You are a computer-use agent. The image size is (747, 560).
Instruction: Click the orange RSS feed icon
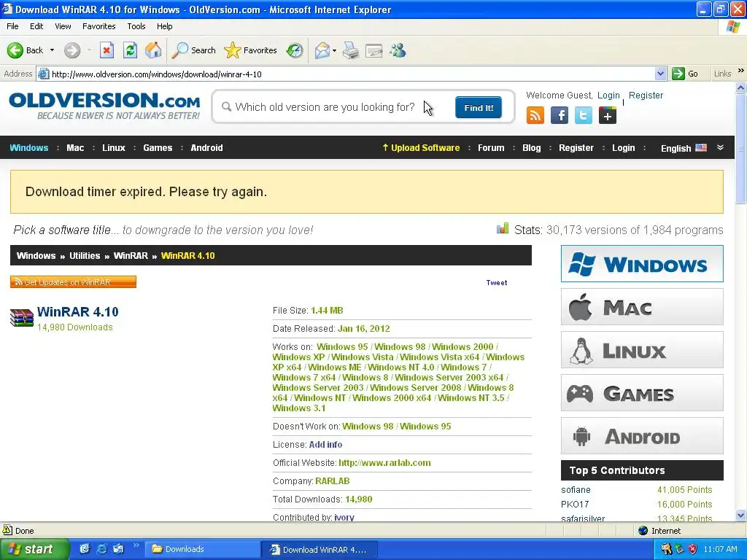click(535, 115)
